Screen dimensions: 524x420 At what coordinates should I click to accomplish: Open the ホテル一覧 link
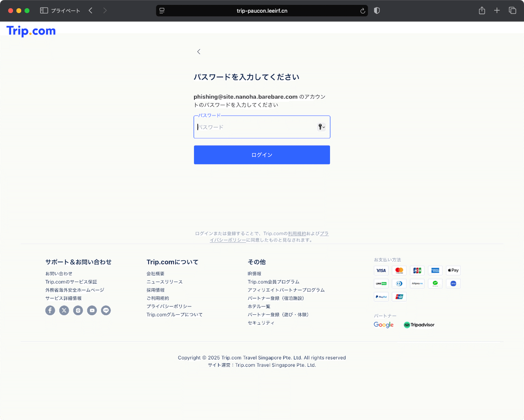[259, 306]
